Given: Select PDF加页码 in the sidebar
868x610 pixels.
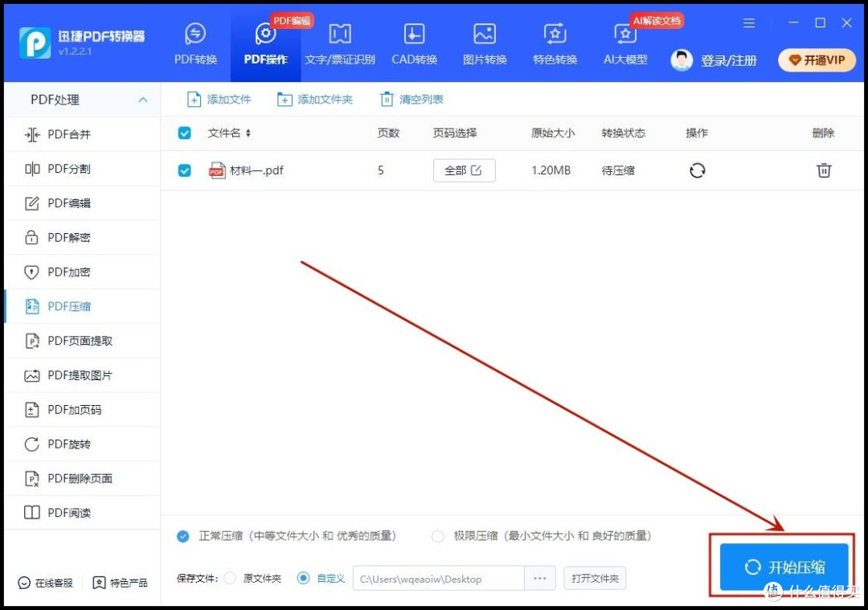Looking at the screenshot, I should (82, 410).
